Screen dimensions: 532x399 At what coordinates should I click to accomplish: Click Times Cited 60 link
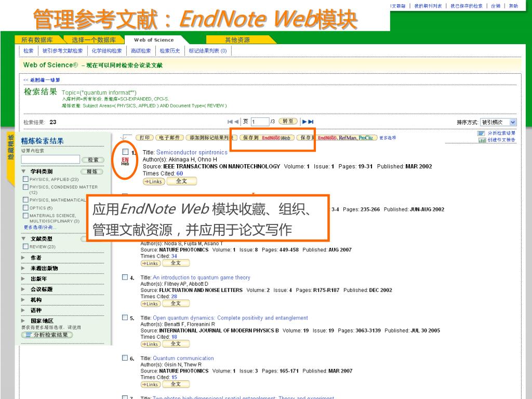(179, 174)
